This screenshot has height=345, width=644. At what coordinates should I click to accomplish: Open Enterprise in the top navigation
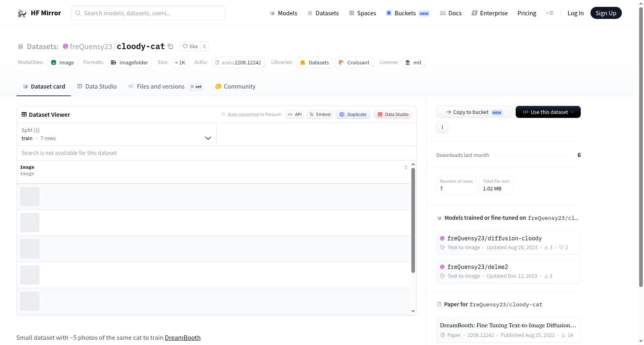[489, 13]
